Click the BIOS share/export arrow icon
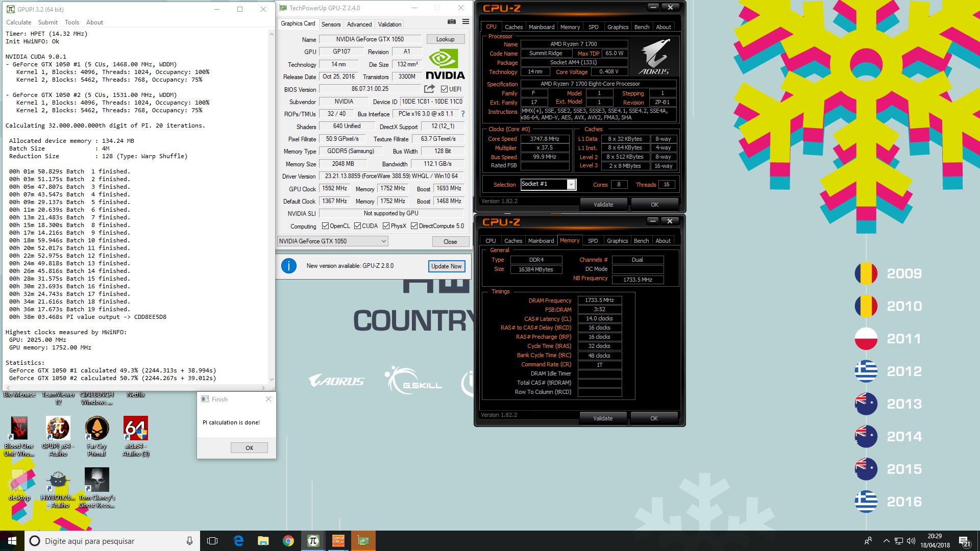 pyautogui.click(x=429, y=89)
